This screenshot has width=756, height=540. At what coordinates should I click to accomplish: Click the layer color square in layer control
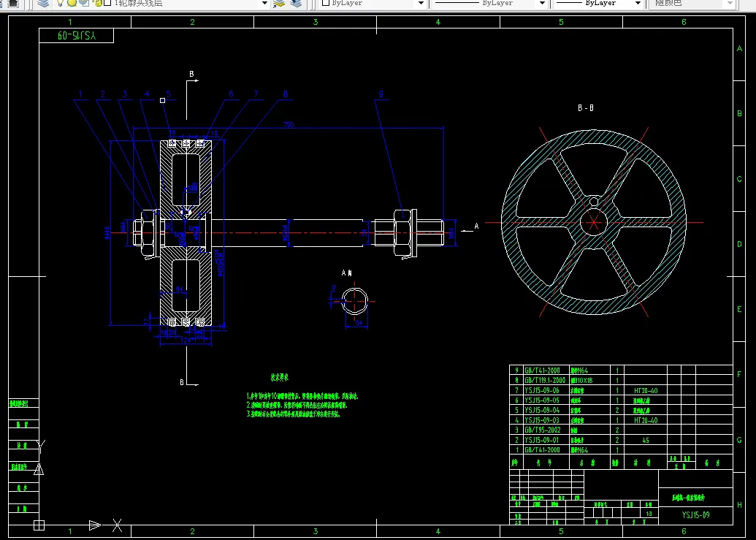click(107, 3)
